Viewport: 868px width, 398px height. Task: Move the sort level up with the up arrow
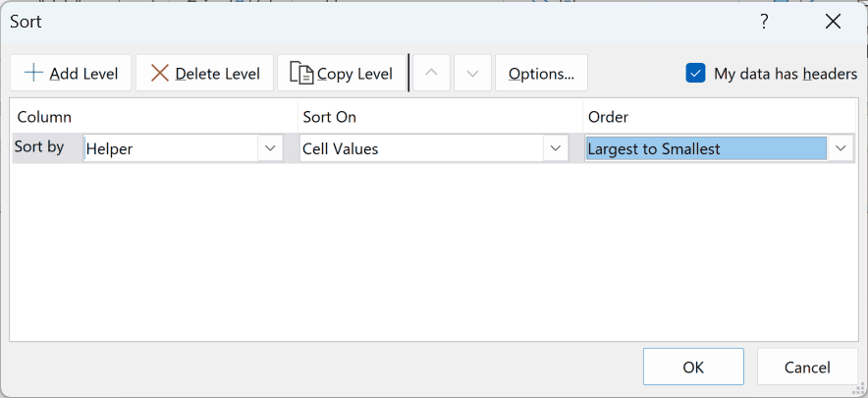[x=432, y=73]
